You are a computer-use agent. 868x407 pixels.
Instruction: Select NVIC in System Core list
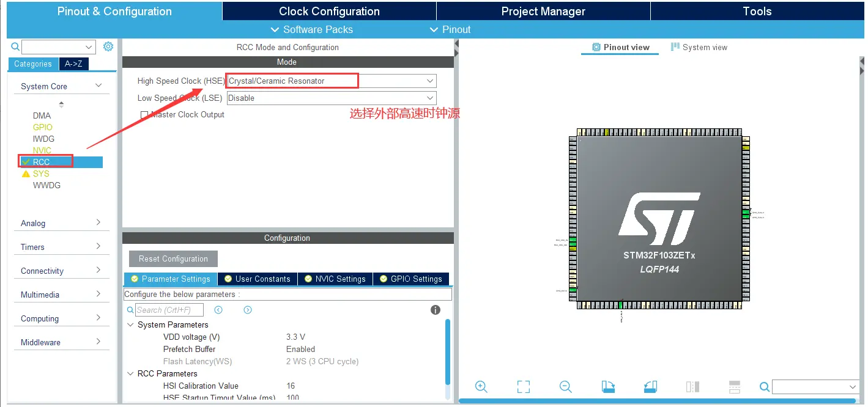click(42, 150)
